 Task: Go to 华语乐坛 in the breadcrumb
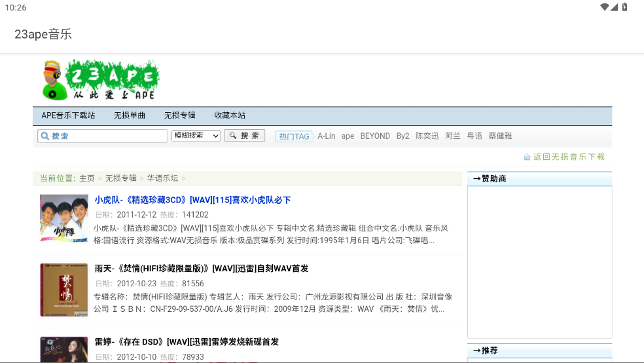[160, 178]
